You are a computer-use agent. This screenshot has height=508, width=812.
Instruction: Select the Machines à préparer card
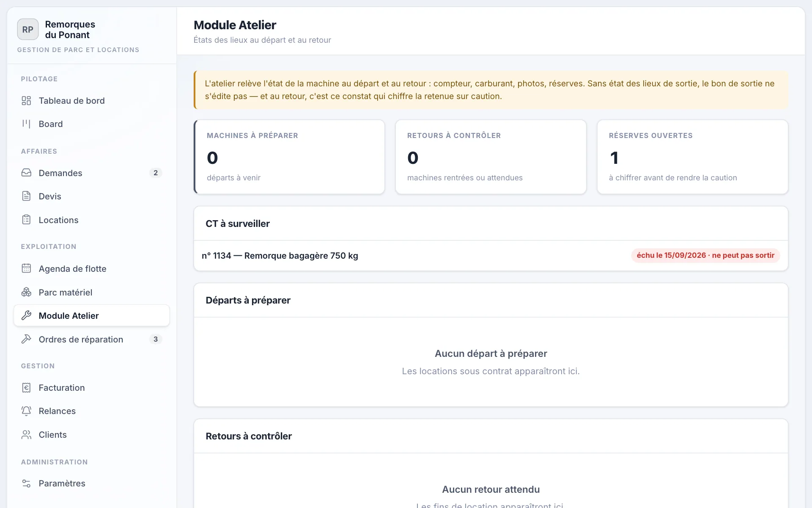point(289,157)
